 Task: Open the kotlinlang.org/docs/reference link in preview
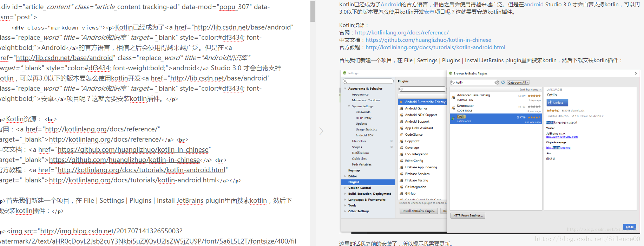click(402, 32)
